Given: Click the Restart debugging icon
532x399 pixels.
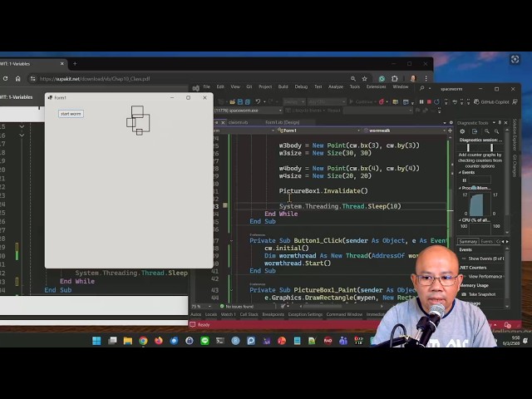Looking at the screenshot, I should pos(436,101).
